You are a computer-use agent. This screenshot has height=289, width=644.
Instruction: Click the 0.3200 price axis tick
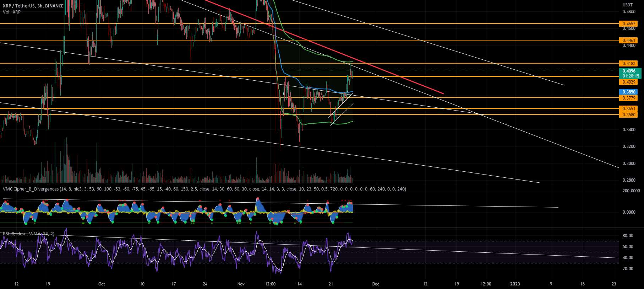629,146
